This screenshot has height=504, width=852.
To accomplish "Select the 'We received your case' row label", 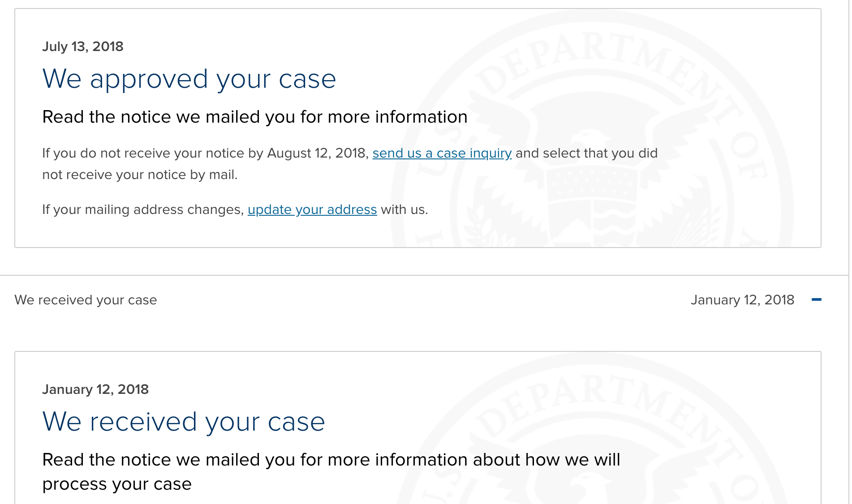I will 86,300.
